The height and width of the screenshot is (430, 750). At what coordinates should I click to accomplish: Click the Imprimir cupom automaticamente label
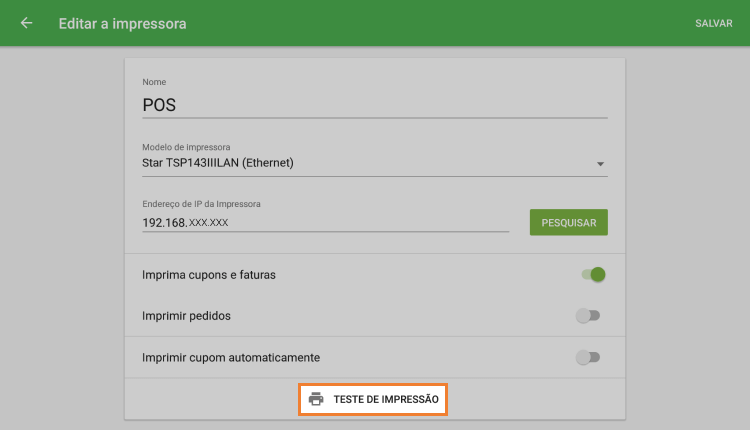[x=231, y=357]
